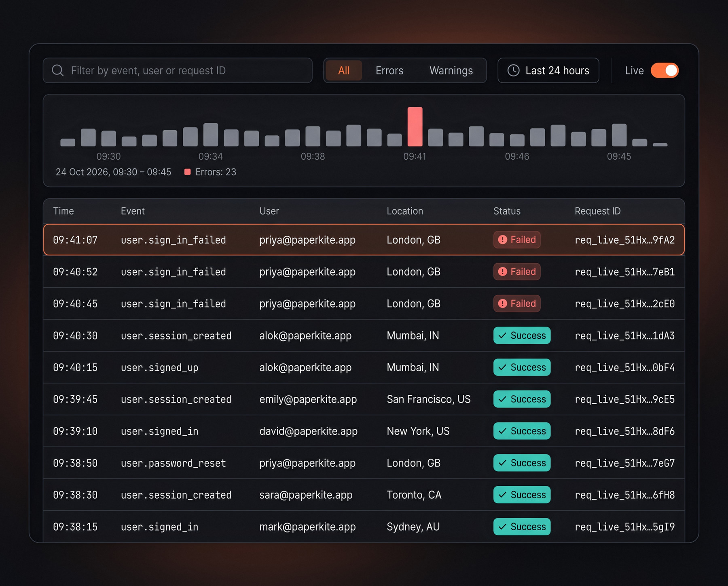Sort by the Request ID column header

(597, 211)
